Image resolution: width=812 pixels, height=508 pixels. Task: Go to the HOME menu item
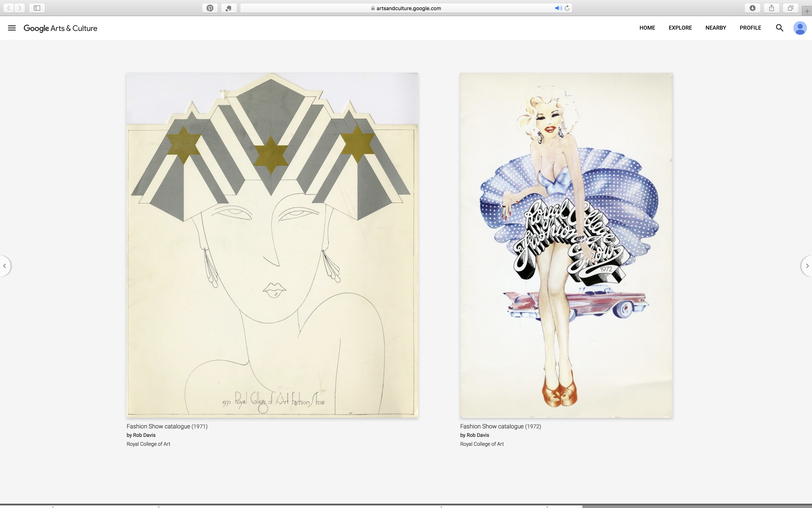point(647,28)
